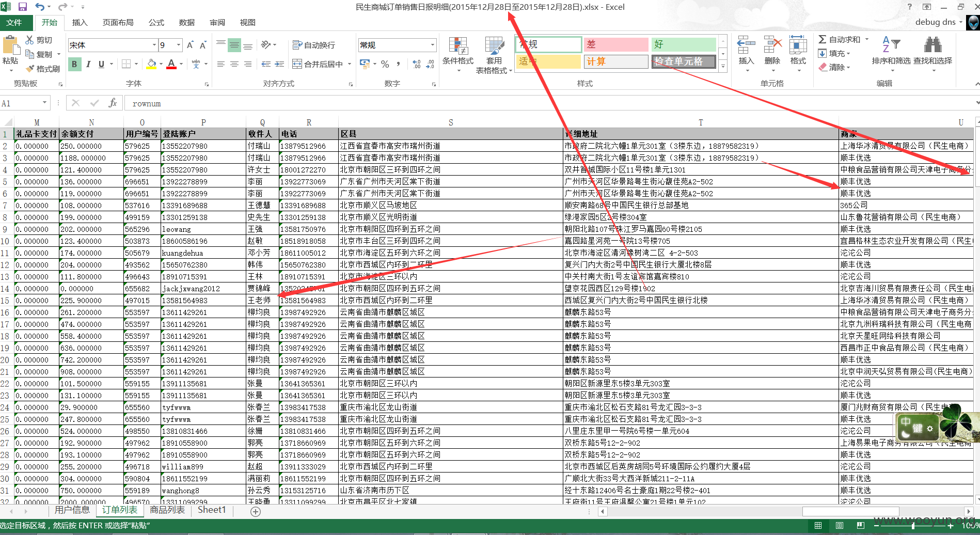
Task: Click 填充 Fill button
Action: pyautogui.click(x=833, y=53)
